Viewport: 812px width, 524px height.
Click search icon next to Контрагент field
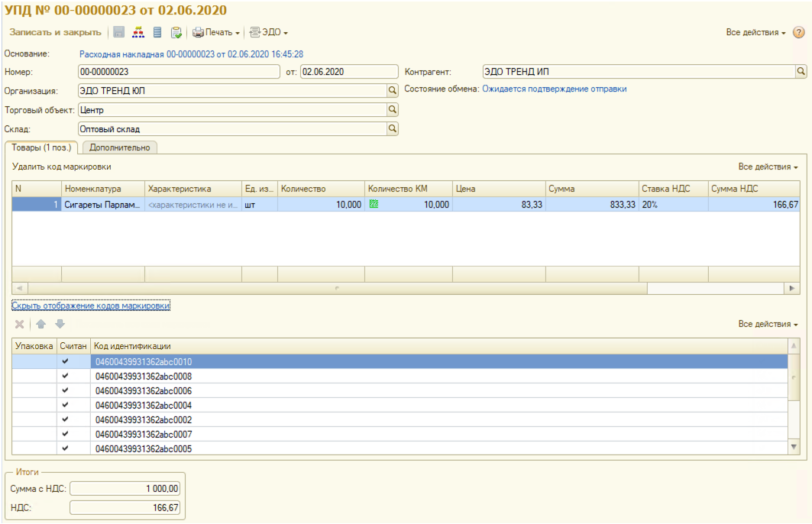pyautogui.click(x=801, y=71)
